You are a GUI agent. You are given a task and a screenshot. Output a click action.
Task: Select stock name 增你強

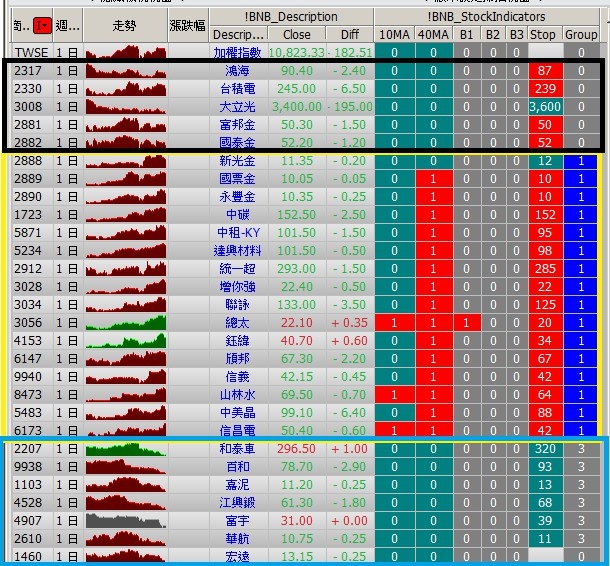[x=237, y=287]
